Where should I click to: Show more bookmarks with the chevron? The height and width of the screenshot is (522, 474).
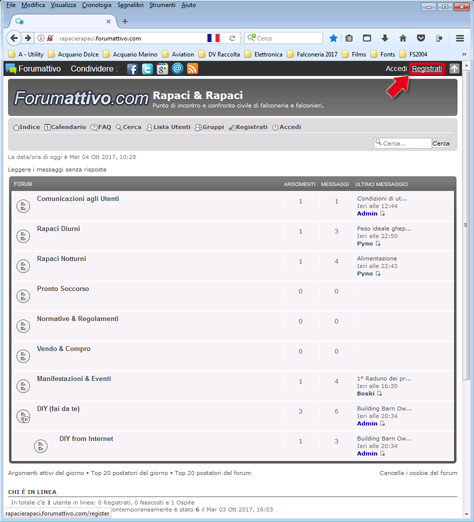464,54
